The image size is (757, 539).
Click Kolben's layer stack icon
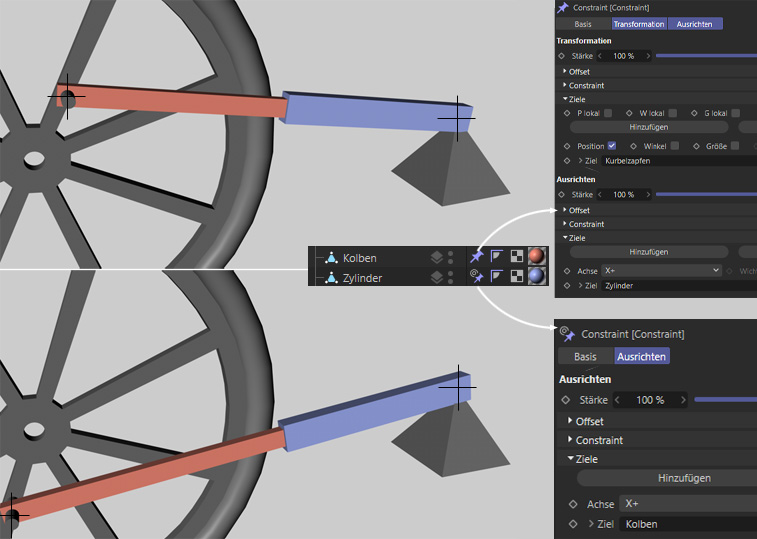pos(436,257)
